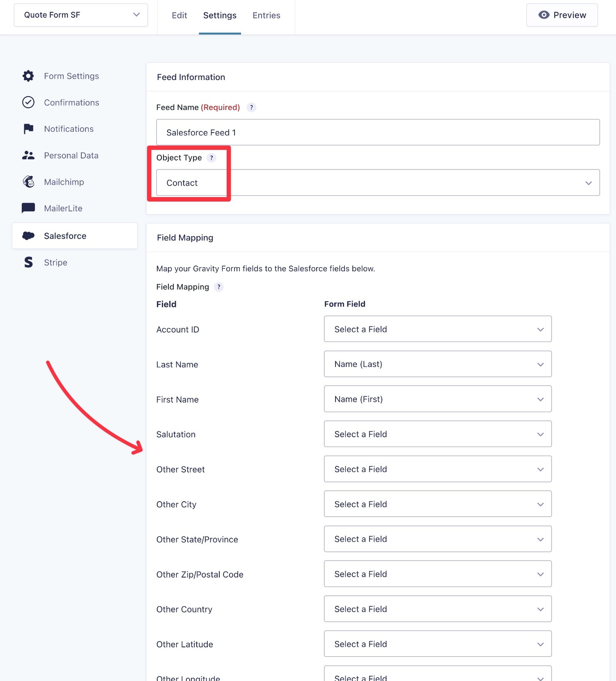The image size is (616, 681).
Task: Click the Stripe S icon
Action: tap(28, 262)
